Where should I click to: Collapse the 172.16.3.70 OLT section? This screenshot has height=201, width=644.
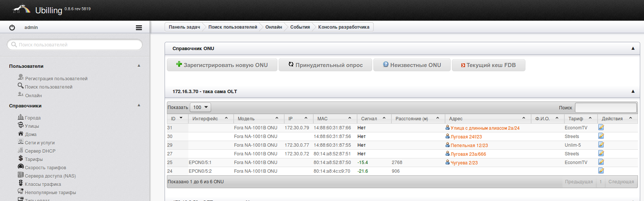633,91
